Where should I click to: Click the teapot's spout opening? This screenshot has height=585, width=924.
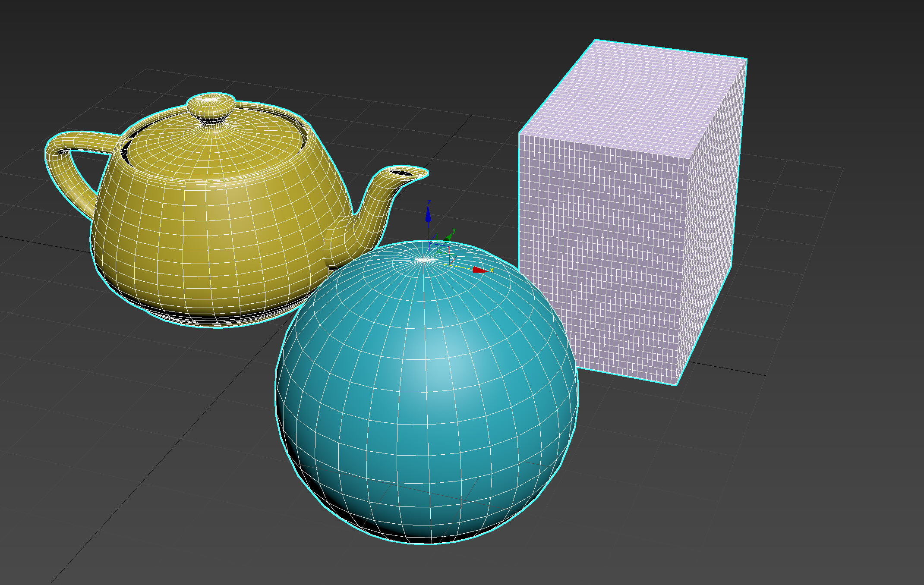pos(402,173)
